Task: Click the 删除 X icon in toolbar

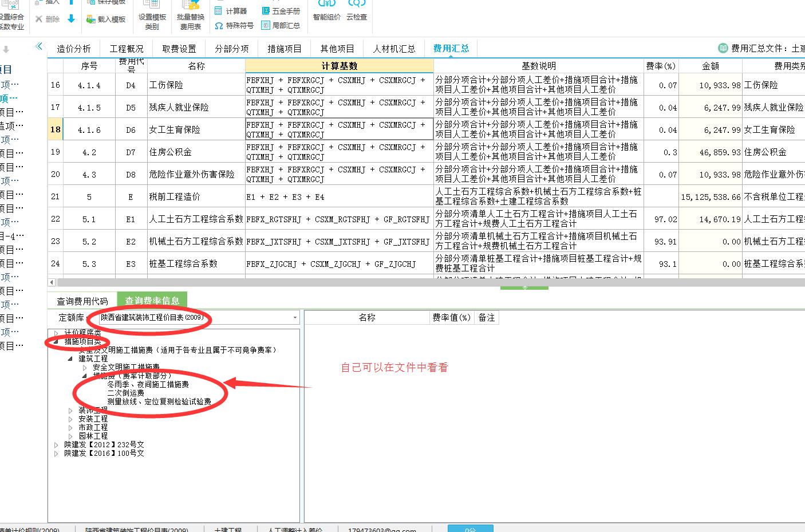Action: [39, 19]
